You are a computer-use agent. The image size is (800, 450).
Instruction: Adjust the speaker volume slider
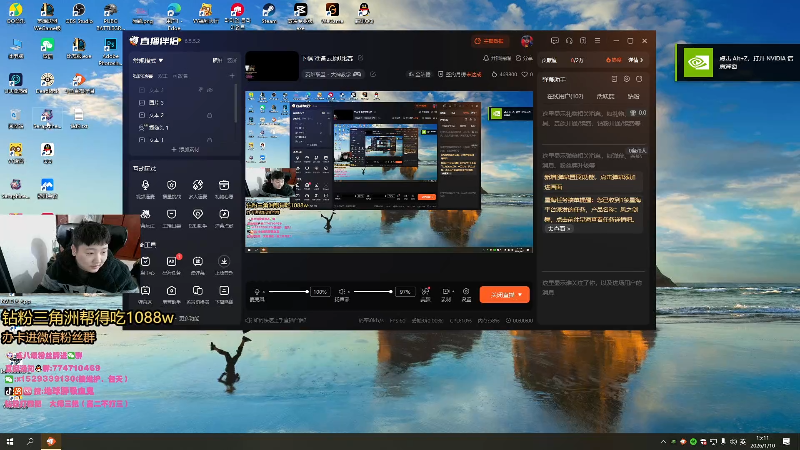[x=373, y=291]
